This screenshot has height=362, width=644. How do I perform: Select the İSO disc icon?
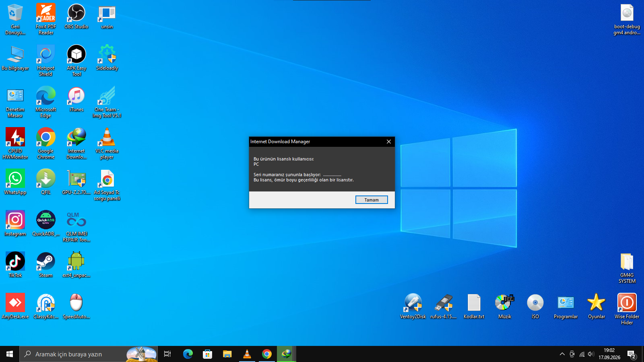point(535,306)
